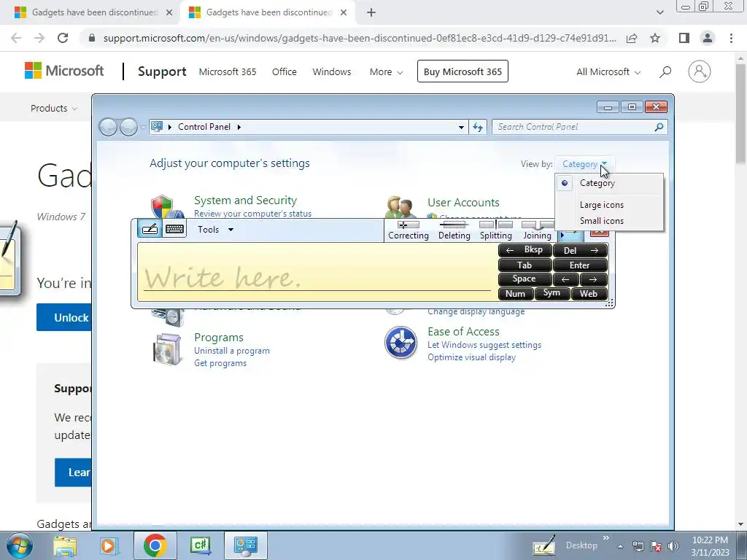
Task: Reload the page in Chrome
Action: (x=63, y=38)
